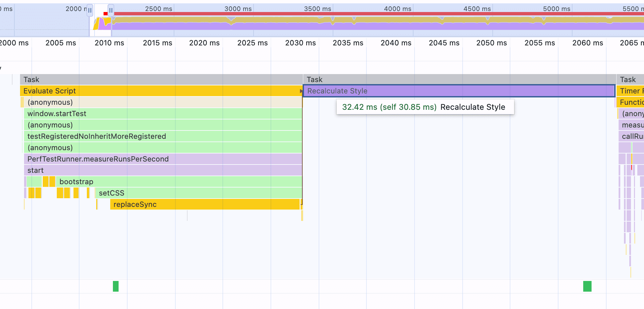Click the 2500 ms ruler label region
This screenshot has height=309, width=644.
click(159, 9)
